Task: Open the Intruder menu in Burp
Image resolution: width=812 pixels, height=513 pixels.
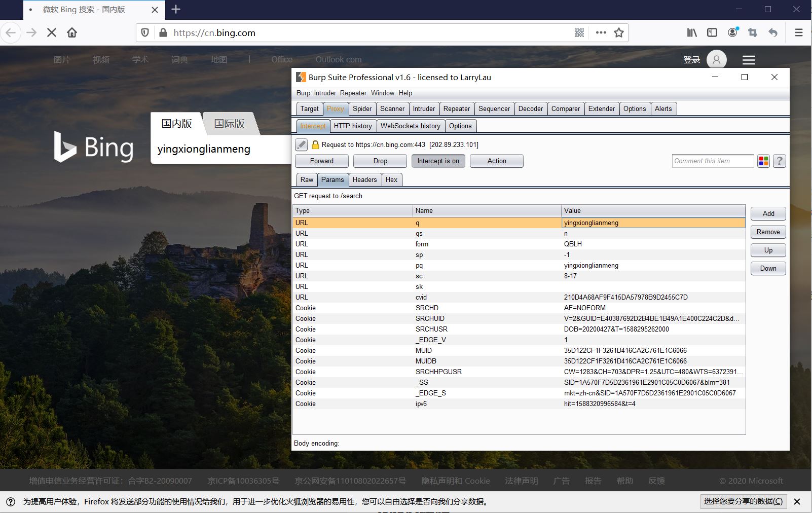Action: (x=325, y=93)
